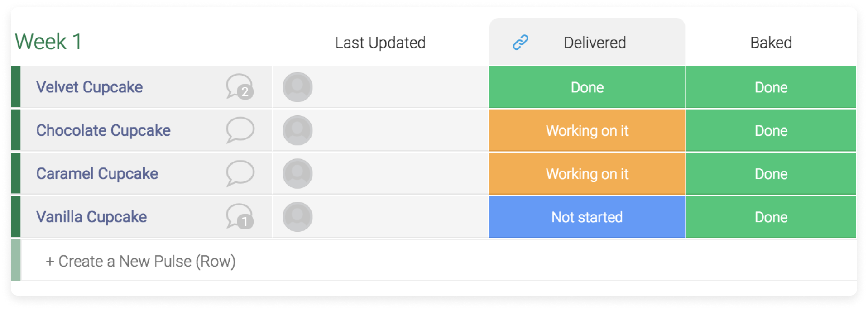
Task: Click Caramel Cupcake person avatar icon
Action: pos(297,173)
